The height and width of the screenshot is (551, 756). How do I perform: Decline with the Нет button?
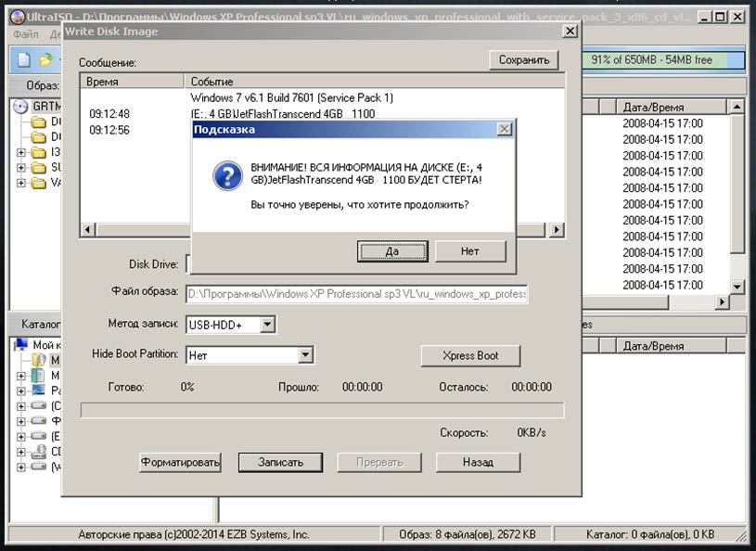[x=470, y=251]
